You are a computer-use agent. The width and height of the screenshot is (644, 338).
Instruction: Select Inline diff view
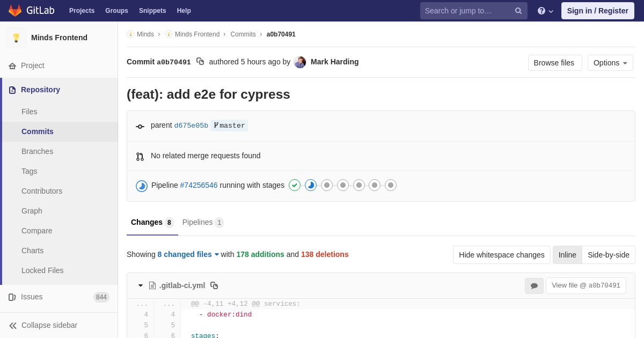[x=567, y=255]
